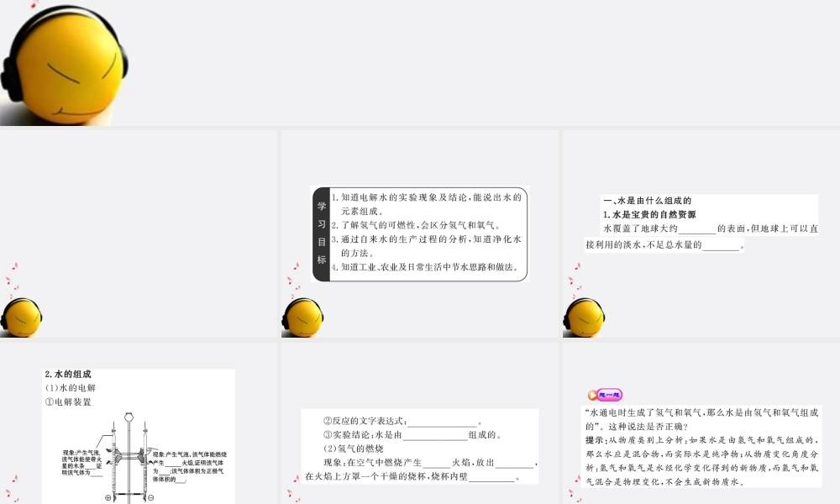The height and width of the screenshot is (504, 840).
Task: Click the pink 想一想 badge icon
Action: click(604, 394)
